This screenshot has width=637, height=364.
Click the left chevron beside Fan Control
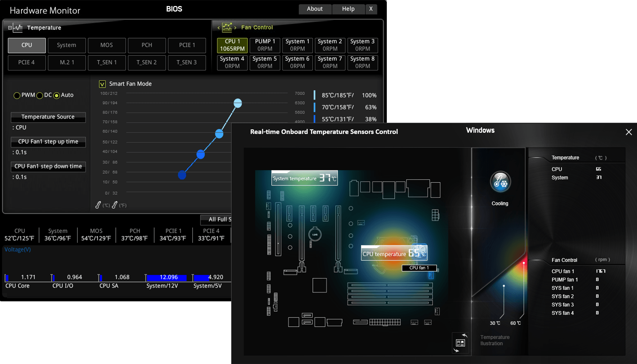(218, 28)
